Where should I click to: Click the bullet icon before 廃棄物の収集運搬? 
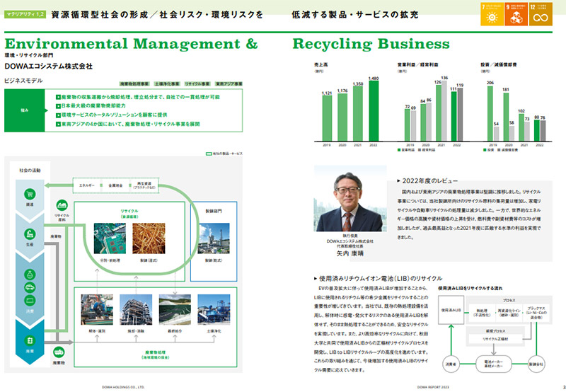click(58, 97)
